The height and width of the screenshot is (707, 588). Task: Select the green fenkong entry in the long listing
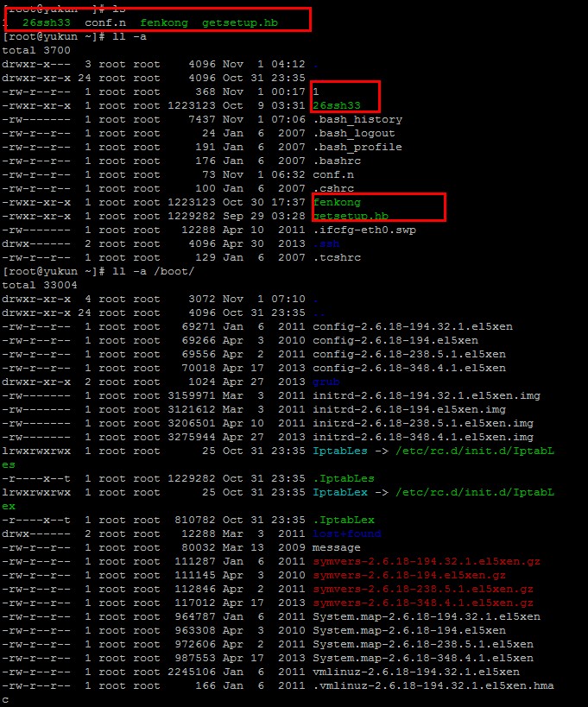click(x=337, y=202)
